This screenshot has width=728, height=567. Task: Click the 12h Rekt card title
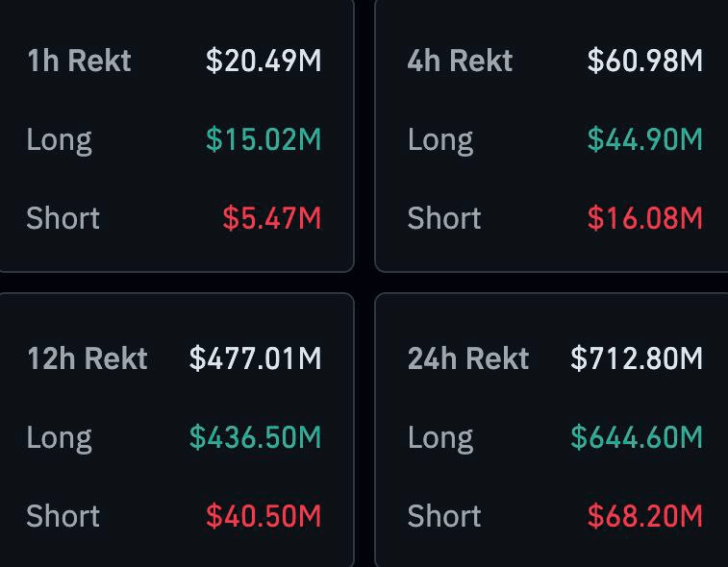(88, 359)
